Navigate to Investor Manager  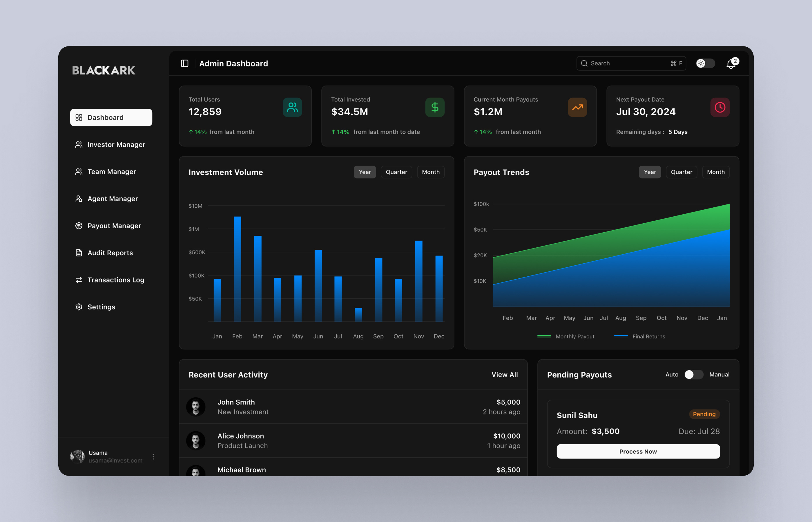(116, 144)
